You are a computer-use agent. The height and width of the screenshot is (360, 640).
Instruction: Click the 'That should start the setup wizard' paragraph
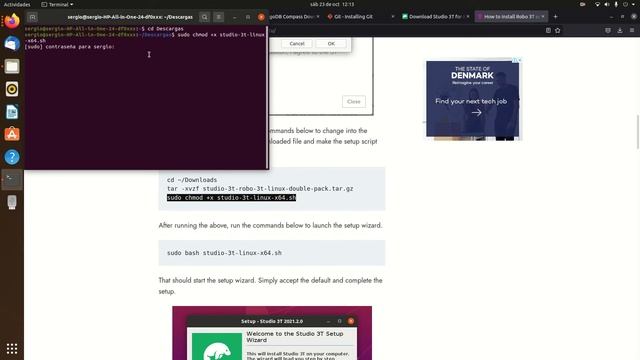click(x=270, y=286)
